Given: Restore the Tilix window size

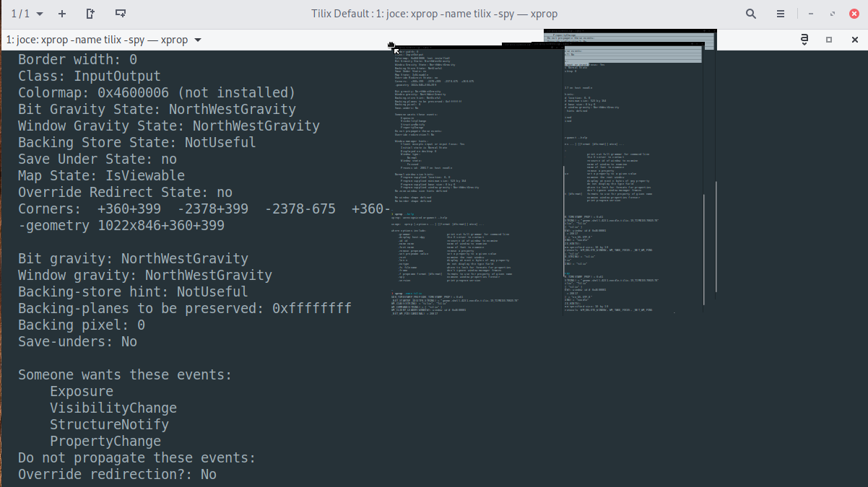Looking at the screenshot, I should tap(833, 14).
